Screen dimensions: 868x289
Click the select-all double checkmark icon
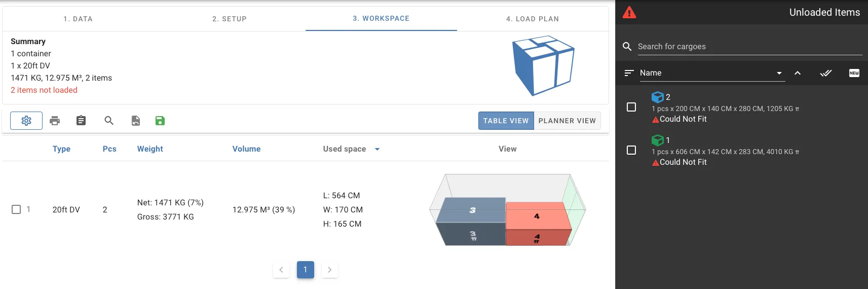[826, 73]
